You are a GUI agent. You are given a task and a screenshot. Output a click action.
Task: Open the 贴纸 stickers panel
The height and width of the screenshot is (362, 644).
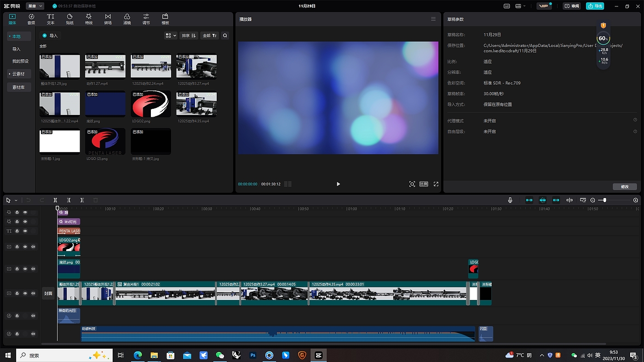pos(69,19)
